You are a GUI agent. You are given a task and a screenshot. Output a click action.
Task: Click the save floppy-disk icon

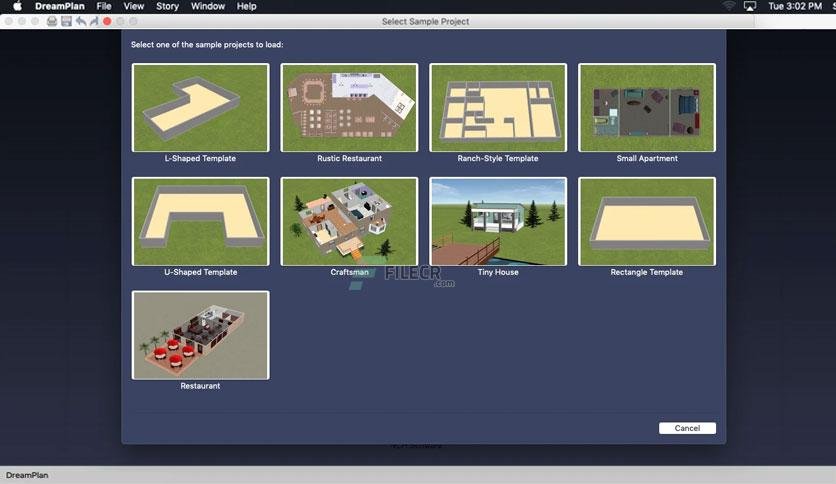click(66, 21)
